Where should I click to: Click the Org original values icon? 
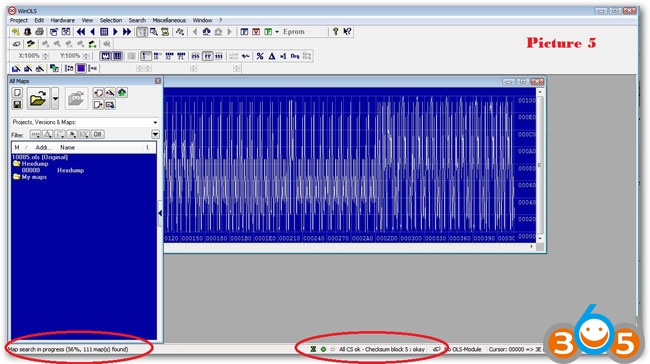pos(295,56)
